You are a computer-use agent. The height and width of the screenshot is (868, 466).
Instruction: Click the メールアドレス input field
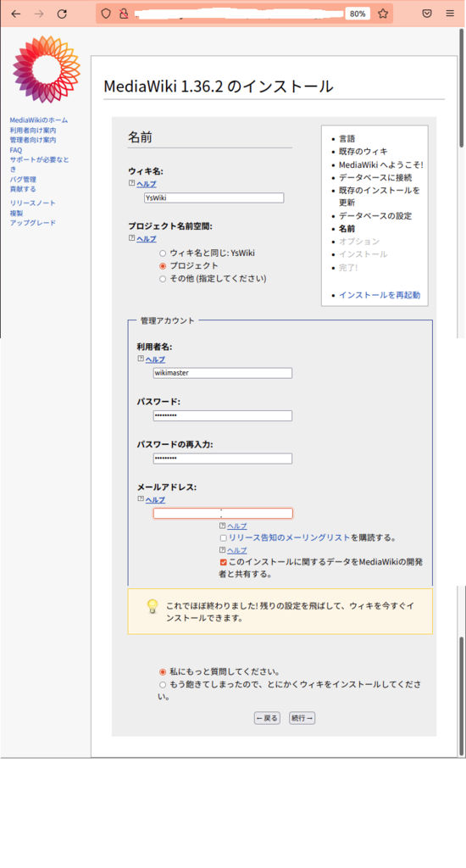coord(223,513)
